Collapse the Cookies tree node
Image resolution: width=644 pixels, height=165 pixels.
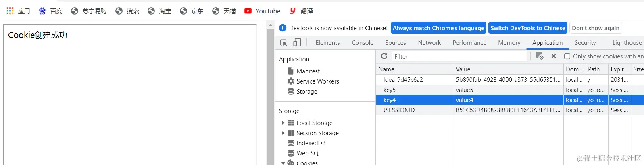click(283, 163)
